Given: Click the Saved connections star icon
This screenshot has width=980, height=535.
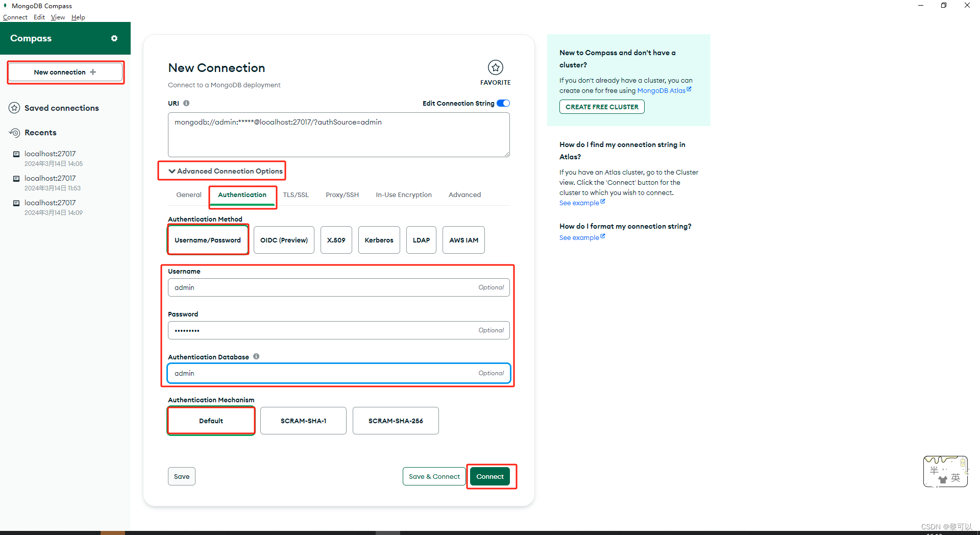Looking at the screenshot, I should [14, 108].
